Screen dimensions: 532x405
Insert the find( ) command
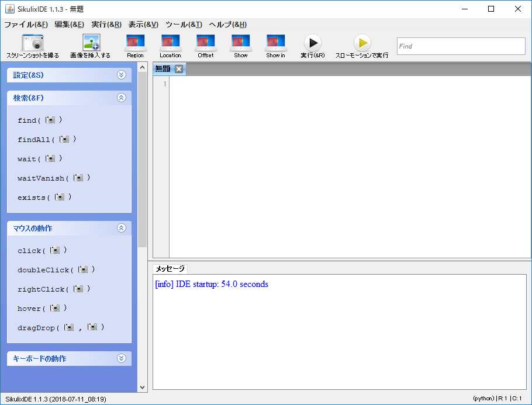[40, 120]
